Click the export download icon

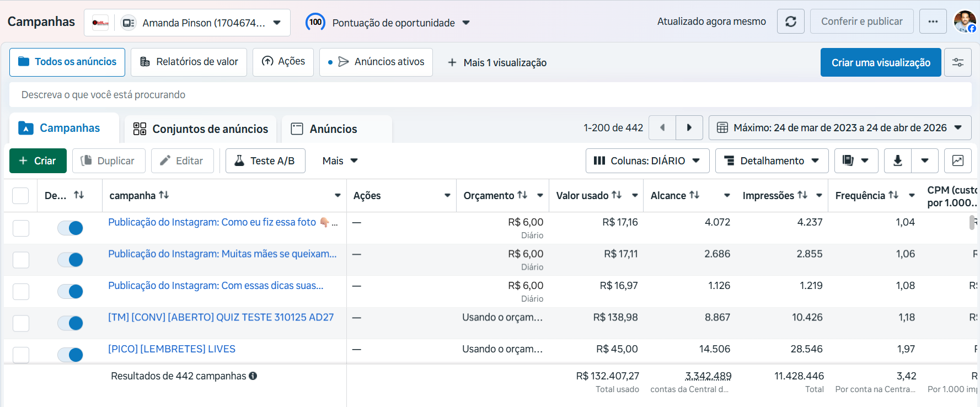pyautogui.click(x=898, y=160)
